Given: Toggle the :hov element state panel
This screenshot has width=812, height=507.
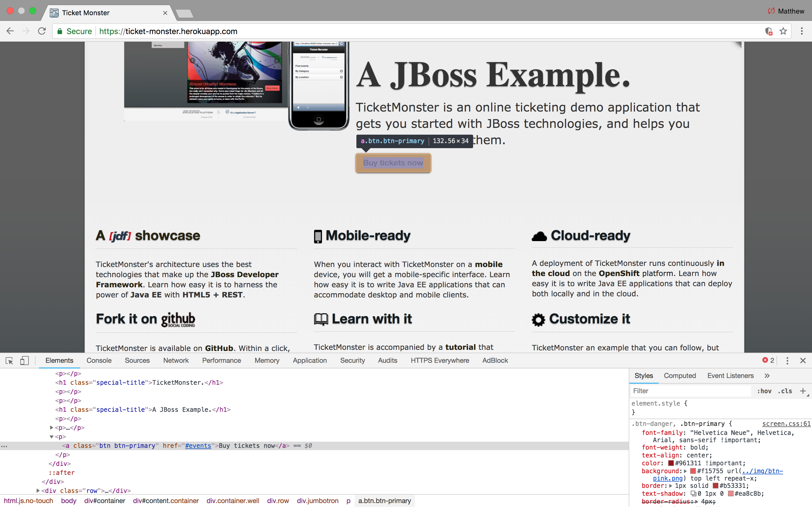Looking at the screenshot, I should 764,391.
